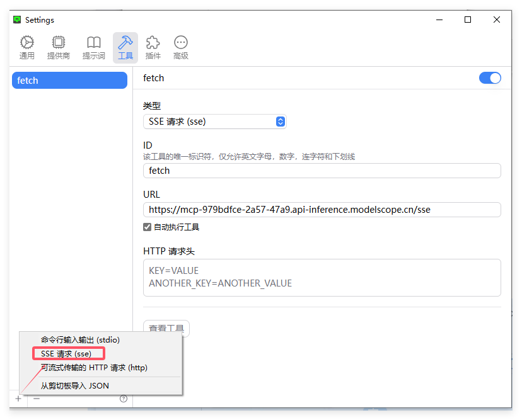The width and height of the screenshot is (522, 420).
Task: Select the fetch item in sidebar list
Action: point(69,81)
